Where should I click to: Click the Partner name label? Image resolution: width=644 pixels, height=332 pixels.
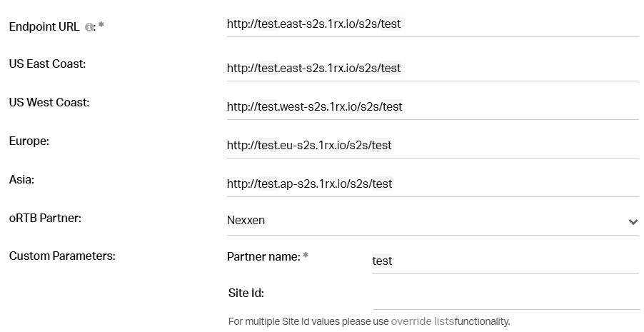[263, 256]
